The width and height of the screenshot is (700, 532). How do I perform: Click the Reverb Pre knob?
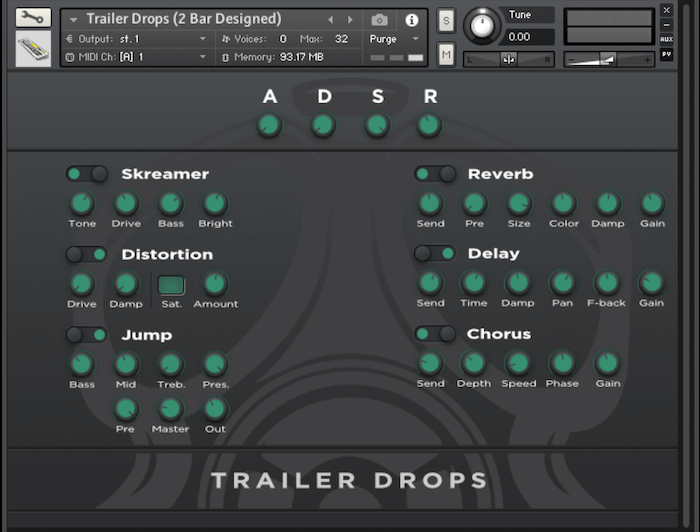tap(474, 204)
